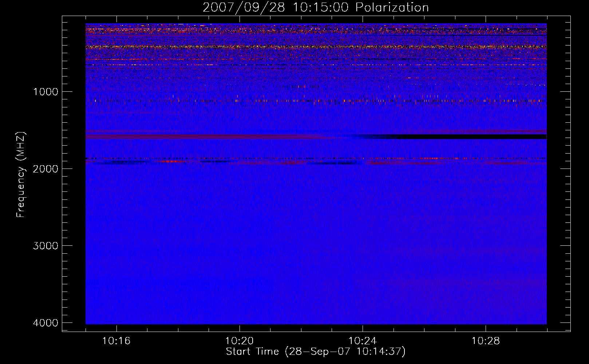Select the '2000' frequency axis label

(46, 169)
